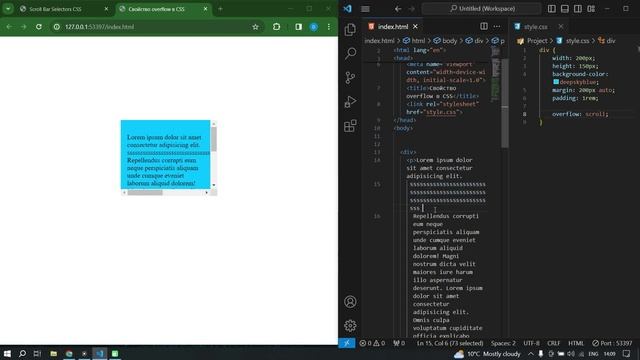Image resolution: width=640 pixels, height=360 pixels.
Task: Open the Chrome Extensions puzzle icon
Action: pos(276,27)
